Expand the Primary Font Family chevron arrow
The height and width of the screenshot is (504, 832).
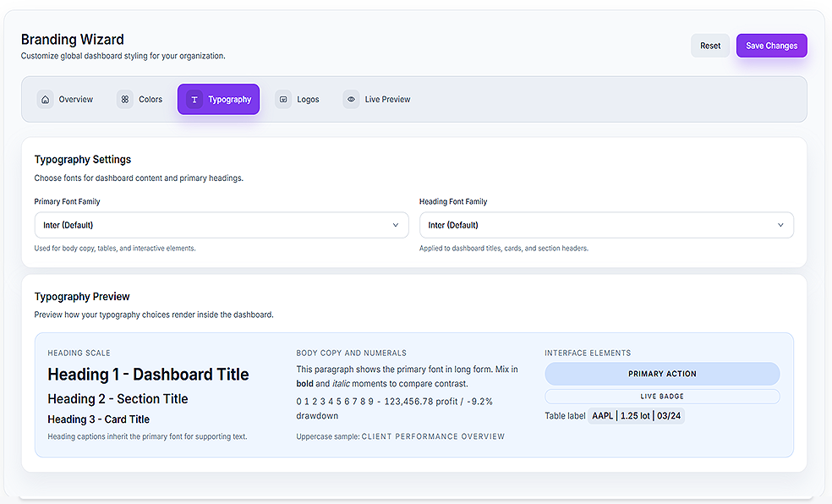click(396, 225)
